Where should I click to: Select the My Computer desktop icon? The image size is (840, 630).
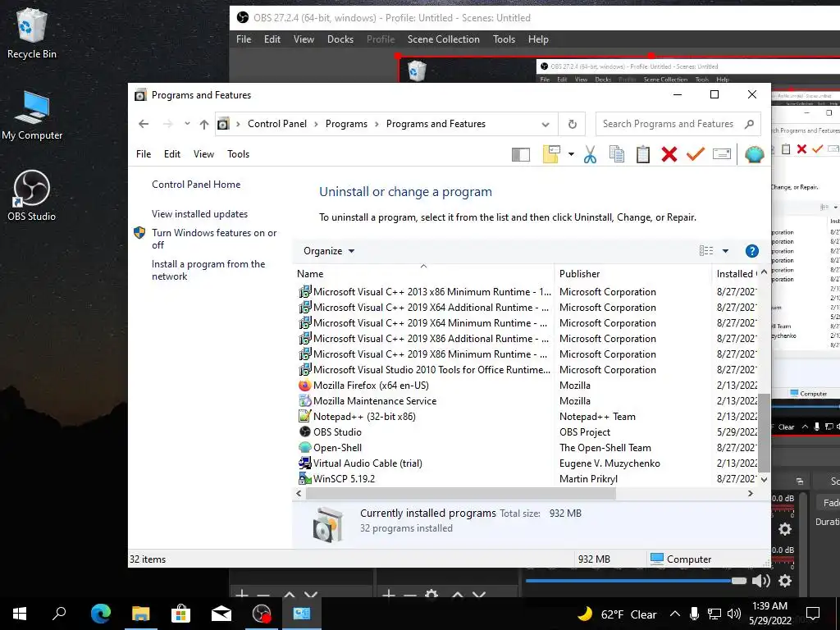32,116
